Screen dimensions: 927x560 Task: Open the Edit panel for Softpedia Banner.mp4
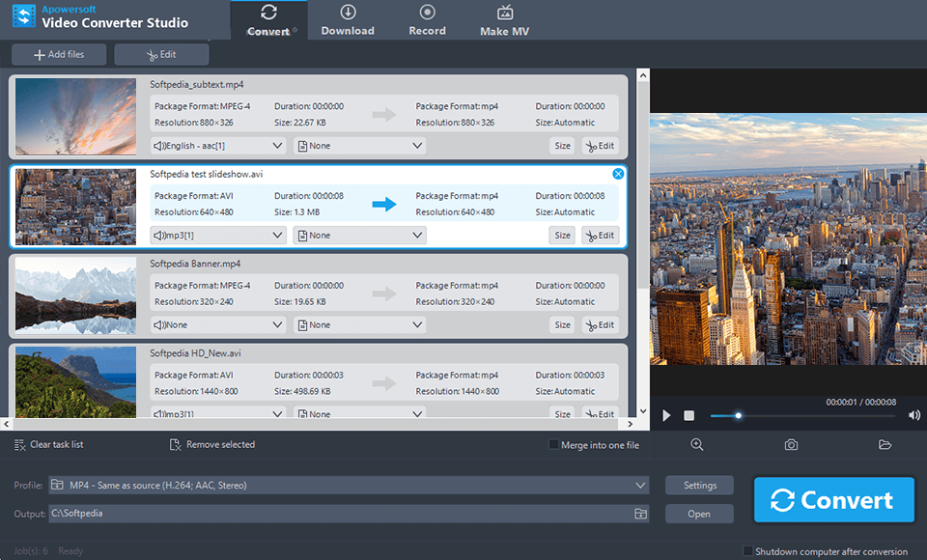601,324
